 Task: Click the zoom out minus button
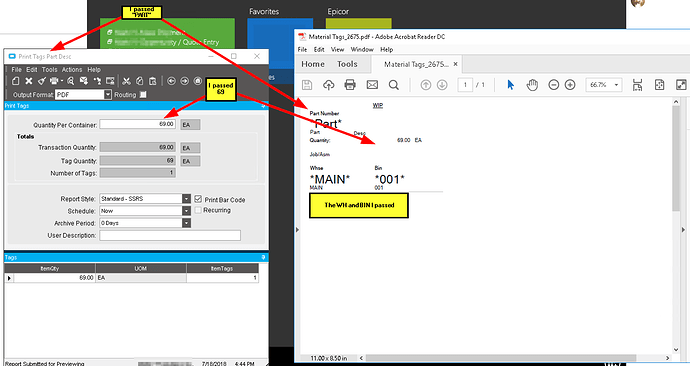554,85
